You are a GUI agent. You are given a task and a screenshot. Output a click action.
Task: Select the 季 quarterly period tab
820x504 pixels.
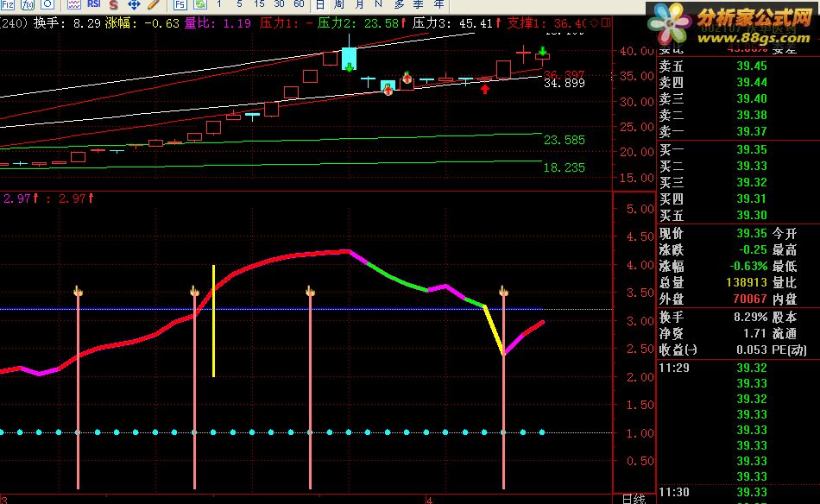point(419,4)
